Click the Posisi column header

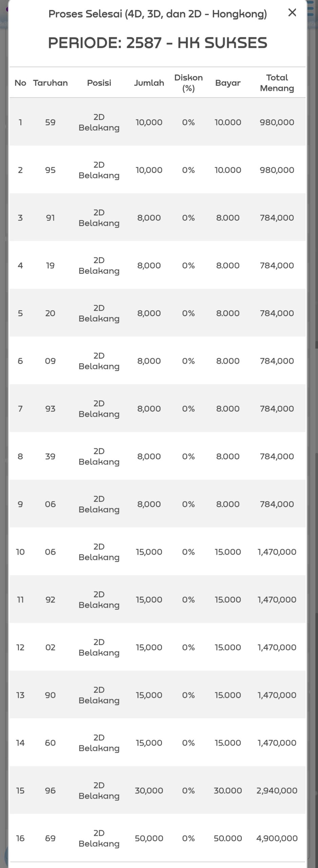(99, 83)
